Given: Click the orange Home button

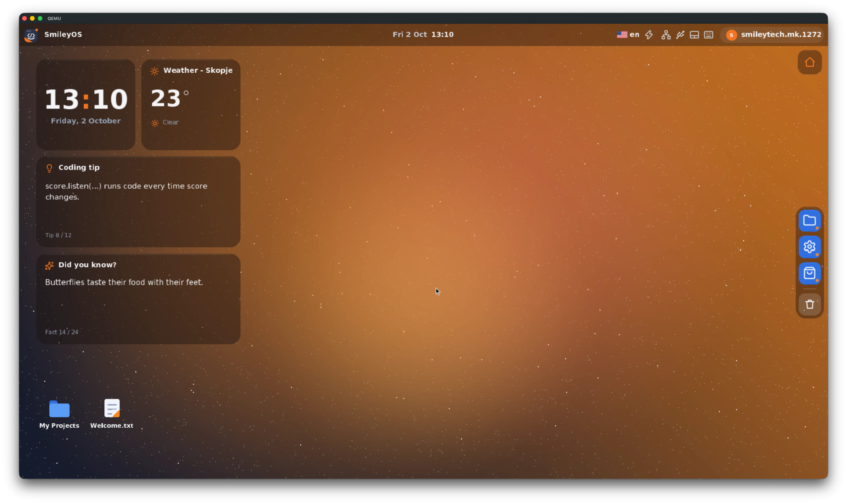Looking at the screenshot, I should click(810, 62).
